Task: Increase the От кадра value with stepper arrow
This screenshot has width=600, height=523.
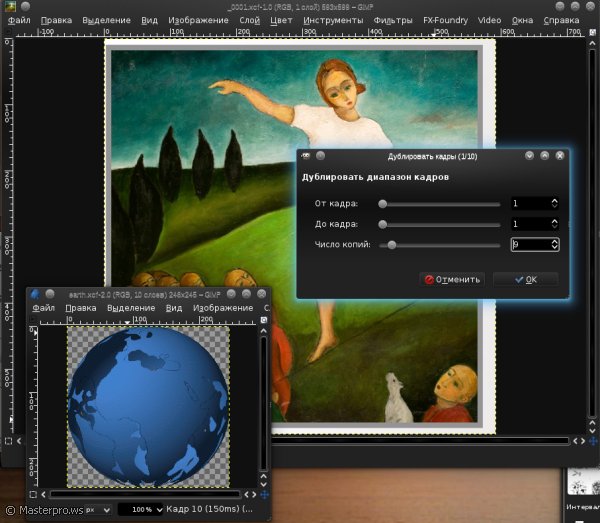Action: (x=554, y=200)
